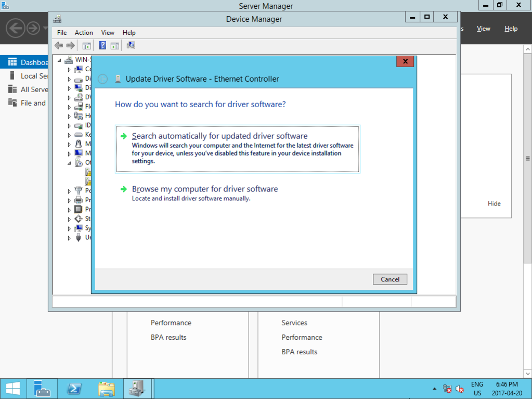532x399 pixels.
Task: Open PowerShell from the taskbar
Action: click(74, 389)
